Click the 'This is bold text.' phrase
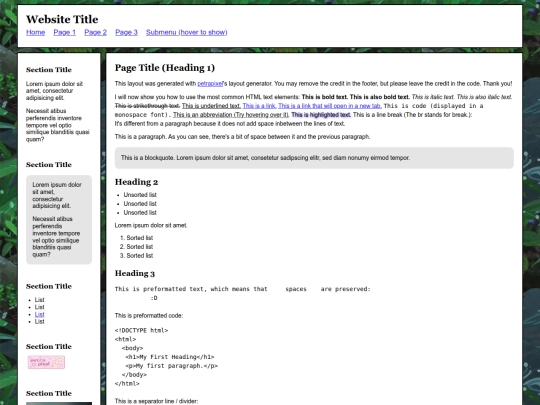Image resolution: width=540 pixels, height=405 pixels. click(x=325, y=97)
